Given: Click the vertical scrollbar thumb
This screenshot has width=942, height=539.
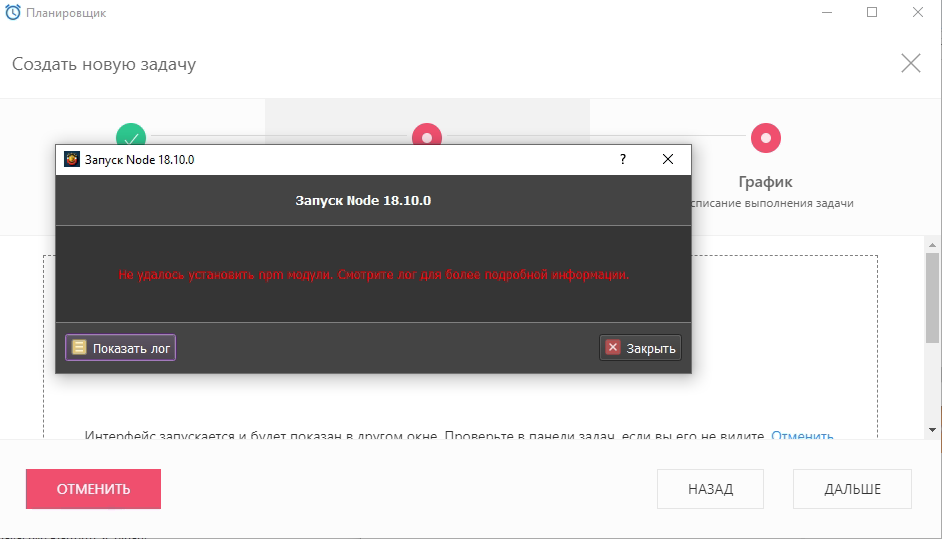Looking at the screenshot, I should click(x=932, y=297).
